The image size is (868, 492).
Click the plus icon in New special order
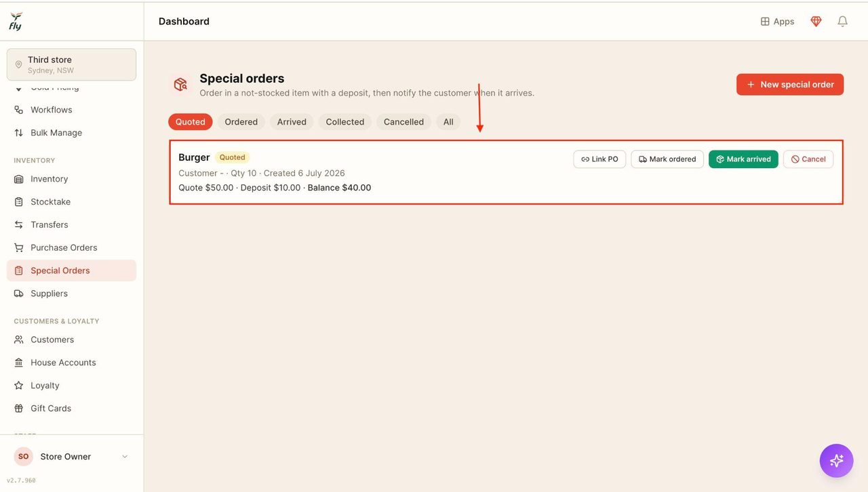point(751,85)
